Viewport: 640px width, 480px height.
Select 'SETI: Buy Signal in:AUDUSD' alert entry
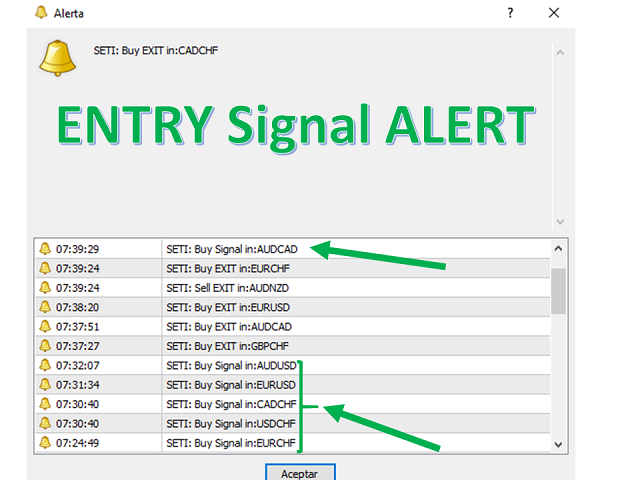[x=231, y=365]
